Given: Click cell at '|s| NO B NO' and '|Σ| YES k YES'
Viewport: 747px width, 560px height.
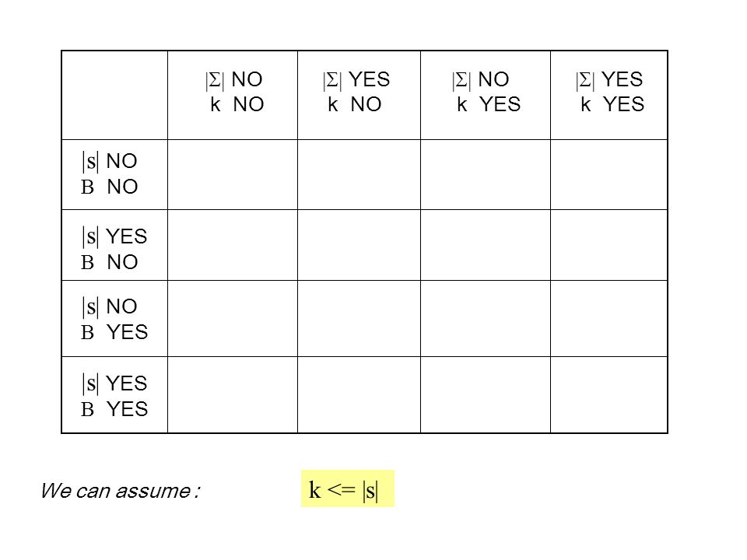Looking at the screenshot, I should [x=608, y=174].
